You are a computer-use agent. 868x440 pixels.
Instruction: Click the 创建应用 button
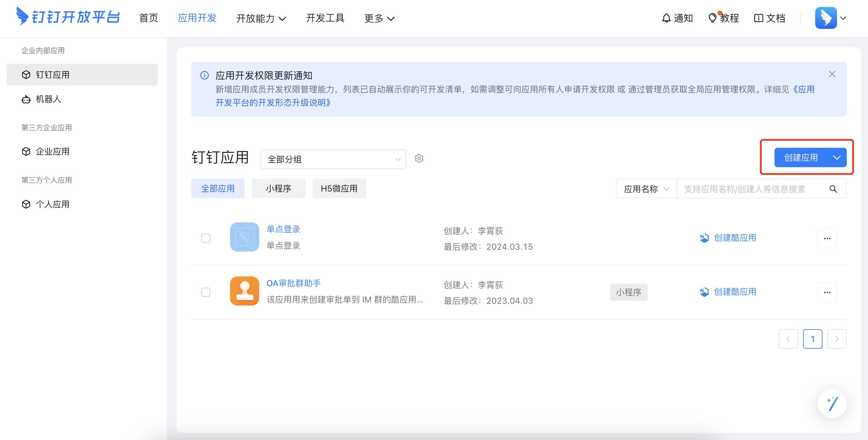click(x=801, y=157)
